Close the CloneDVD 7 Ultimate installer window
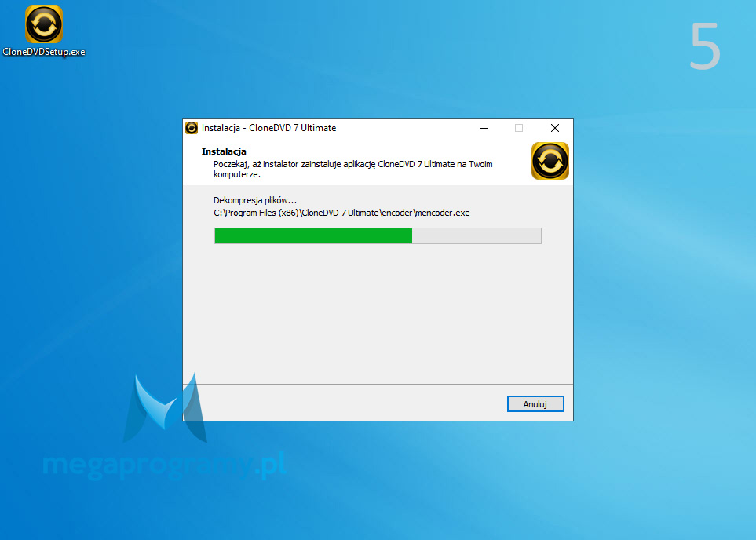This screenshot has height=540, width=756. [x=555, y=128]
